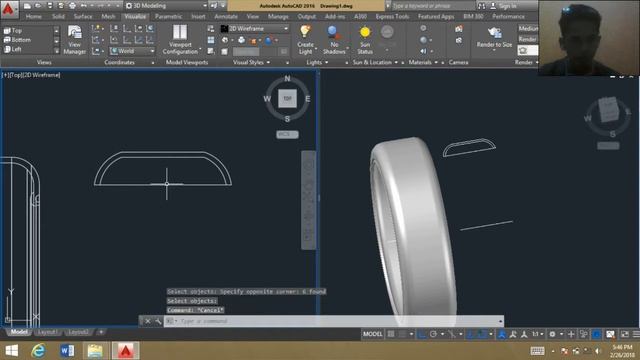
Task: Click the WCS label under left ViewCube
Action: click(x=287, y=134)
